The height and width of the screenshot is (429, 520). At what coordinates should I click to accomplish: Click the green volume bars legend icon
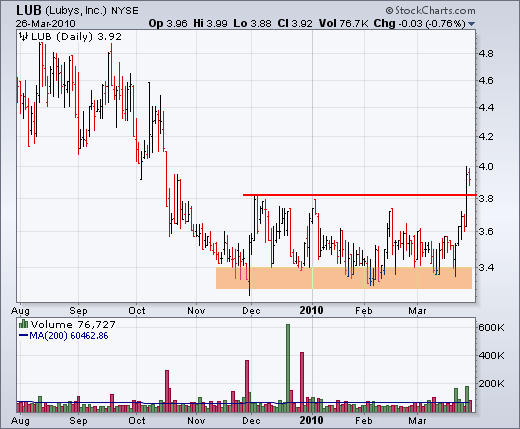(23, 324)
